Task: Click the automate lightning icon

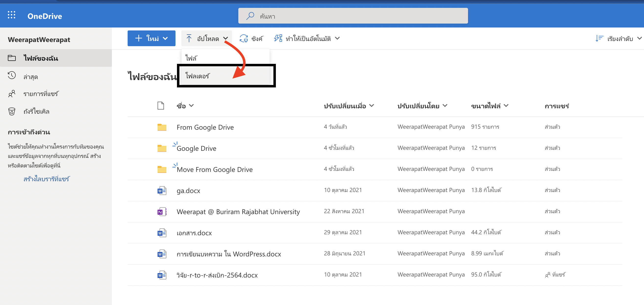Action: coord(278,38)
